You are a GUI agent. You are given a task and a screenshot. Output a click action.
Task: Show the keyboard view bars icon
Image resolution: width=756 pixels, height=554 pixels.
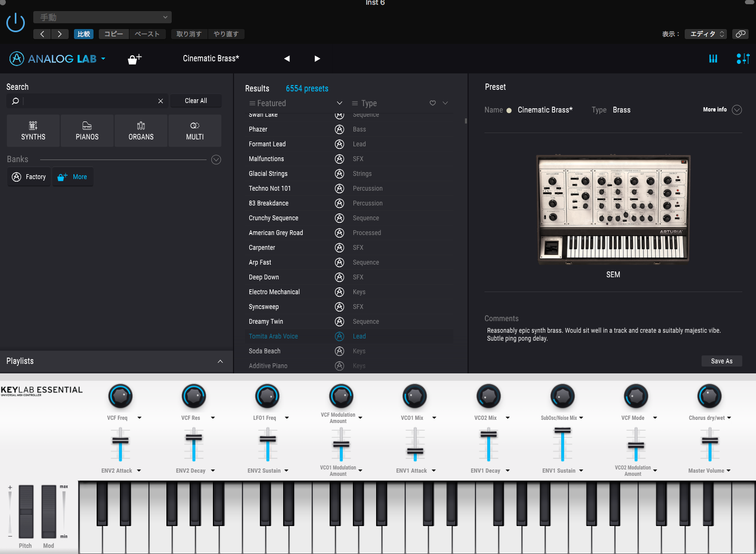pyautogui.click(x=713, y=59)
